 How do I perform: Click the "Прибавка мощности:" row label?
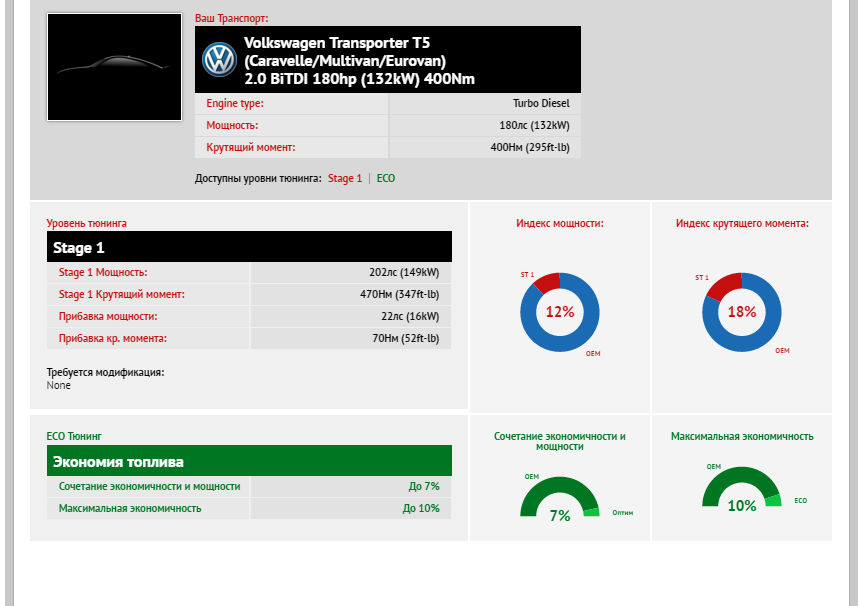coord(108,316)
